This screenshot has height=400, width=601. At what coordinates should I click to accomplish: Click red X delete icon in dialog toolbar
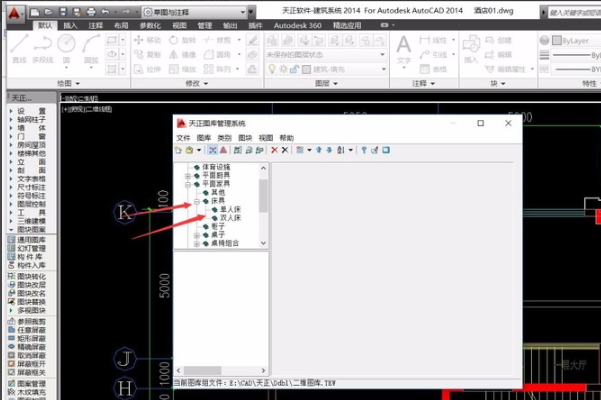pos(274,150)
